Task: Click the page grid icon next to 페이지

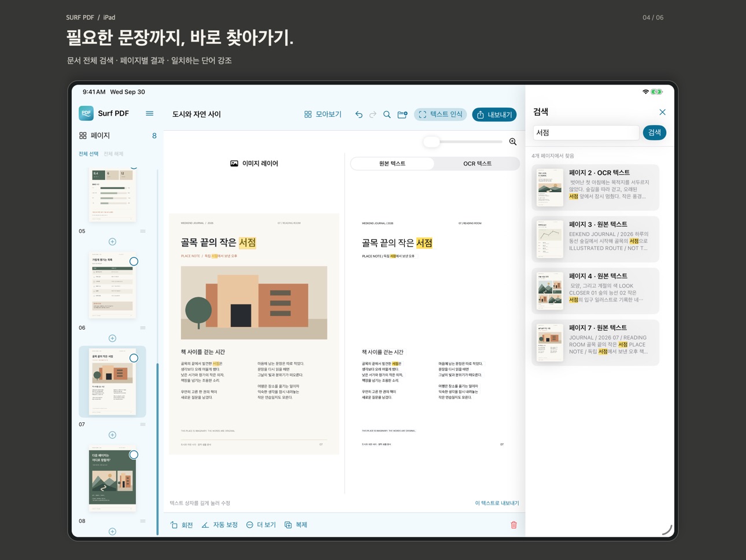Action: [x=83, y=135]
